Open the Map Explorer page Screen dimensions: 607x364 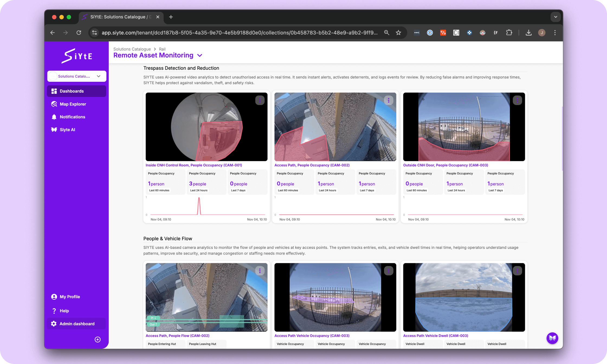pos(73,104)
